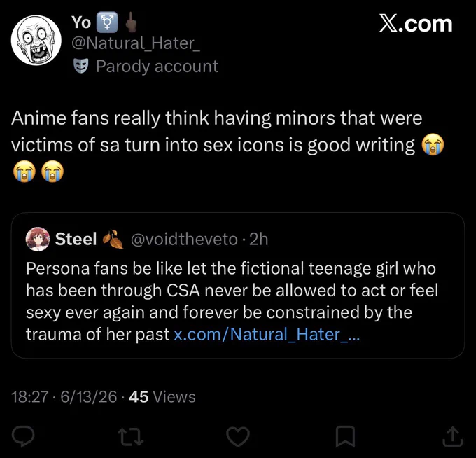Open the quoted Persona fans post
Image resolution: width=476 pixels, height=458 pixels.
pos(238,286)
